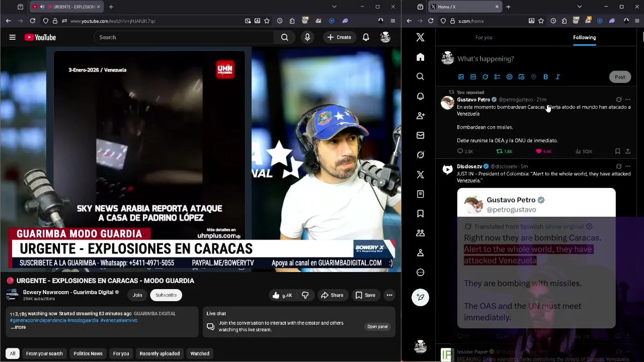The width and height of the screenshot is (644, 362).
Task: Reload the YouTube page
Action: click(33, 21)
